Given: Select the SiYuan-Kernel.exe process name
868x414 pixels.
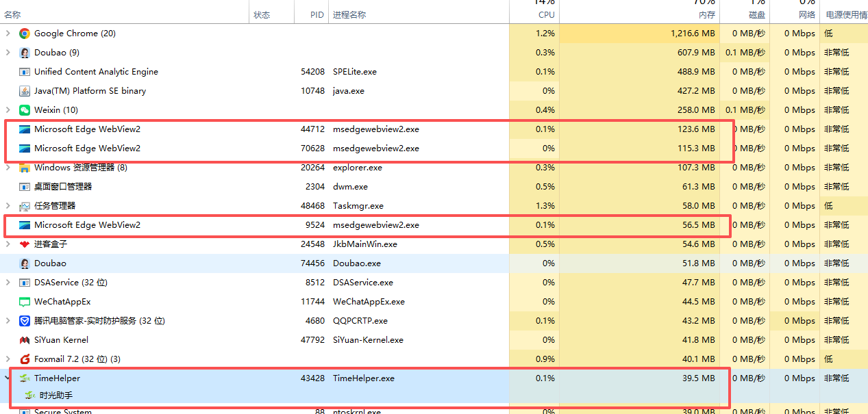Looking at the screenshot, I should (368, 340).
